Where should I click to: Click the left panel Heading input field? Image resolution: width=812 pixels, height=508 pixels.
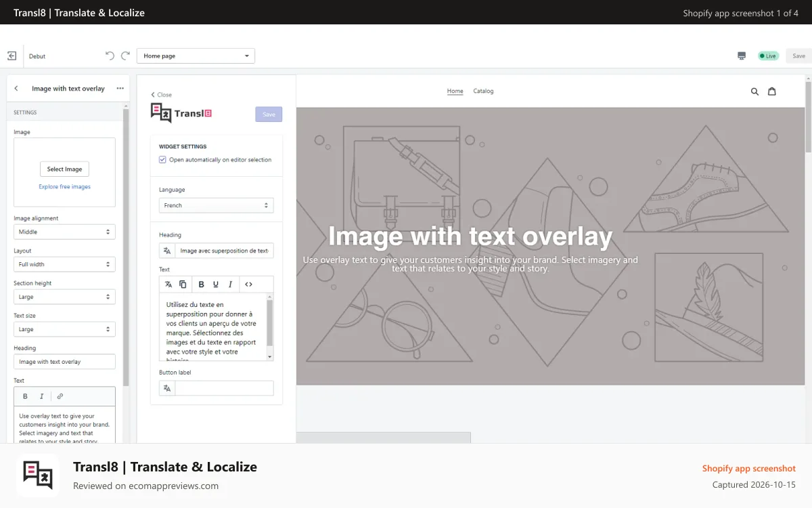(x=64, y=362)
